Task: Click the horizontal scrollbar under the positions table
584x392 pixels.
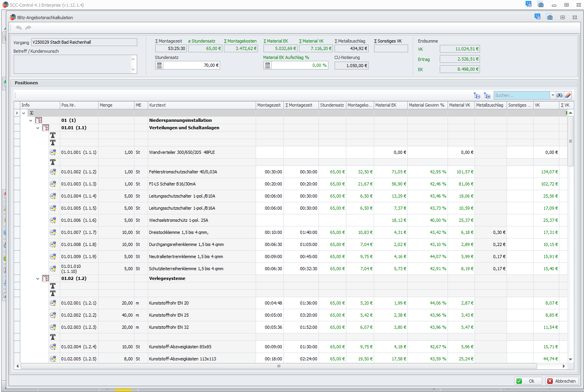Action: click(278, 366)
